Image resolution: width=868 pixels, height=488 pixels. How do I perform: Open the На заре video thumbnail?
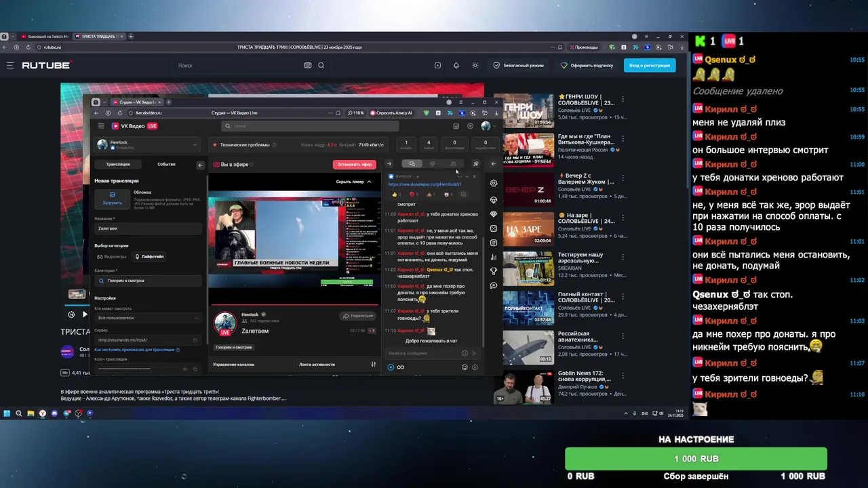click(x=528, y=228)
